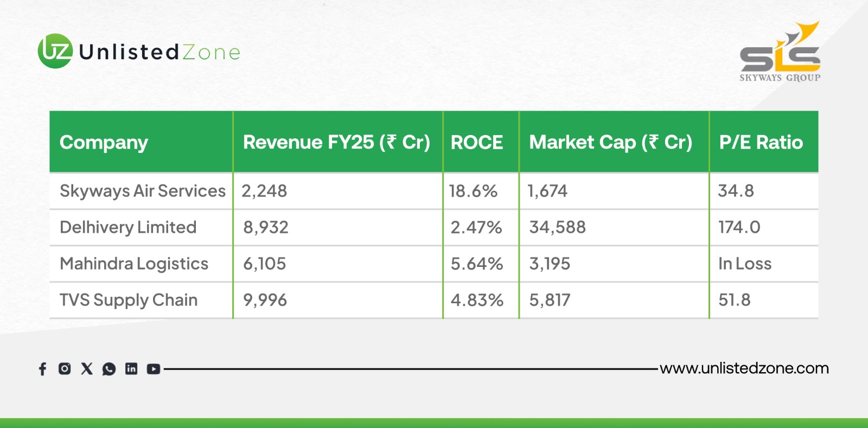Click the X (Twitter) icon
868x428 pixels.
click(87, 369)
